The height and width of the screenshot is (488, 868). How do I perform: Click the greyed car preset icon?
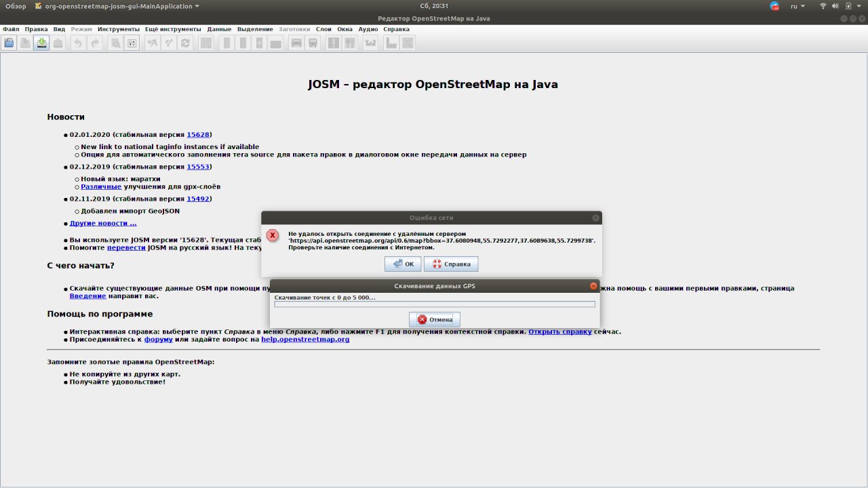(x=296, y=43)
